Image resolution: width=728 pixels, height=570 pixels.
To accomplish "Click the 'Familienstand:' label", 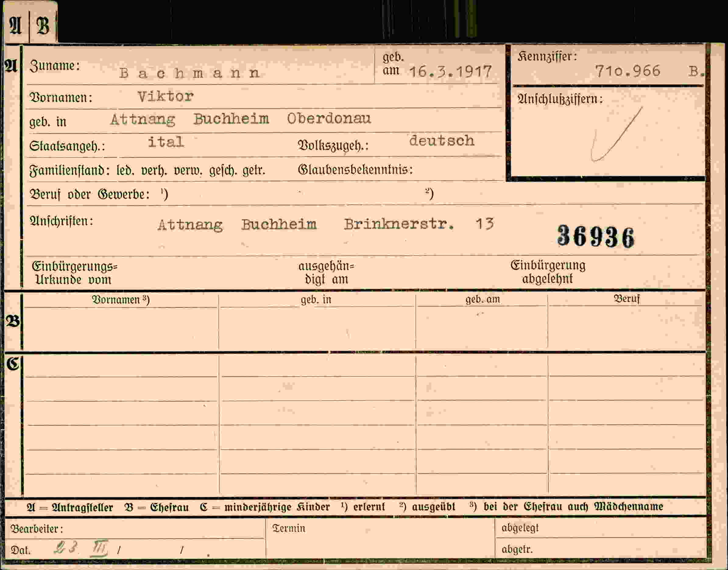I will (70, 171).
